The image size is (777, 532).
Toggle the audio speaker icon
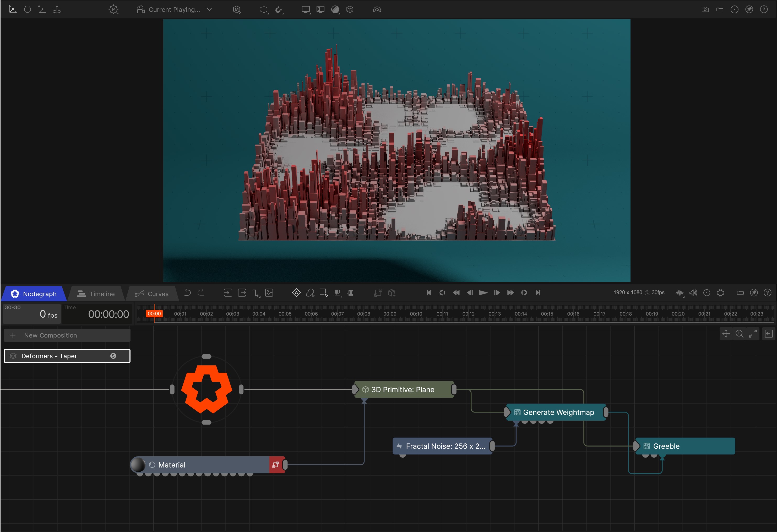pyautogui.click(x=693, y=293)
